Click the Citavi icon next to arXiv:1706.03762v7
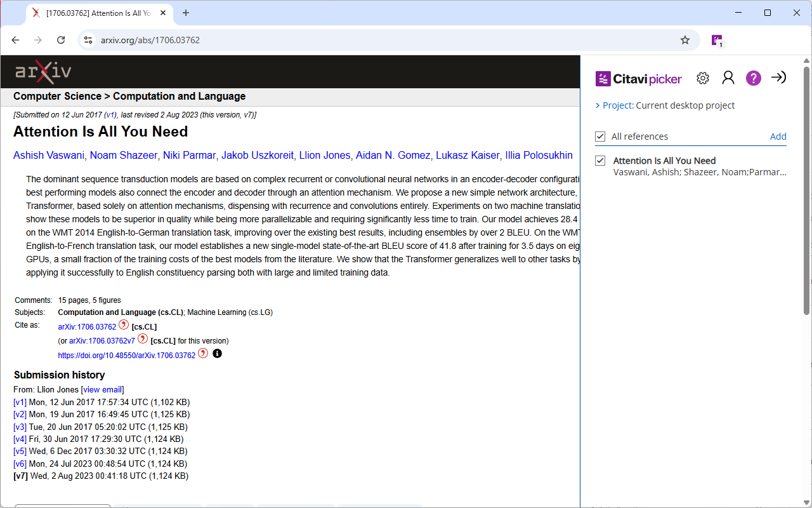This screenshot has width=812, height=508. click(143, 339)
